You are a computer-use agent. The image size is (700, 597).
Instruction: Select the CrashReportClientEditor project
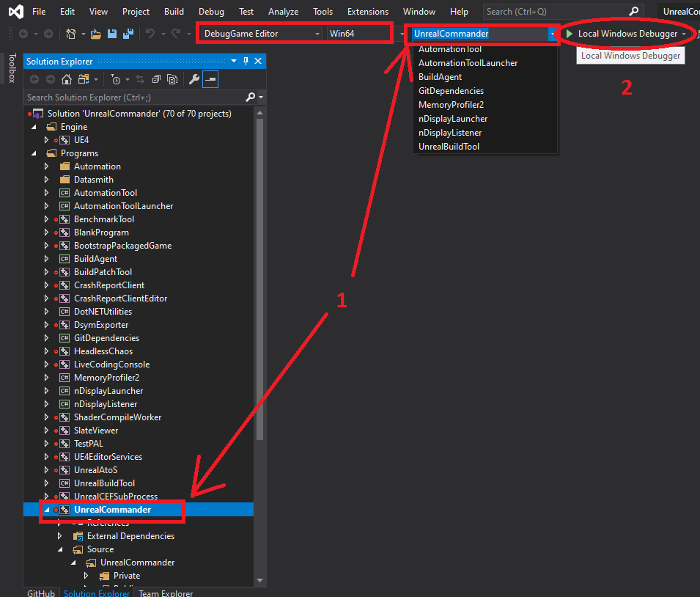coord(120,298)
